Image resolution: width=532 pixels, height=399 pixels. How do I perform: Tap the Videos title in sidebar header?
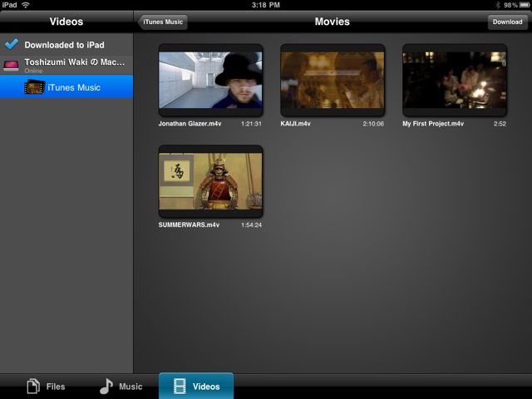click(x=66, y=22)
